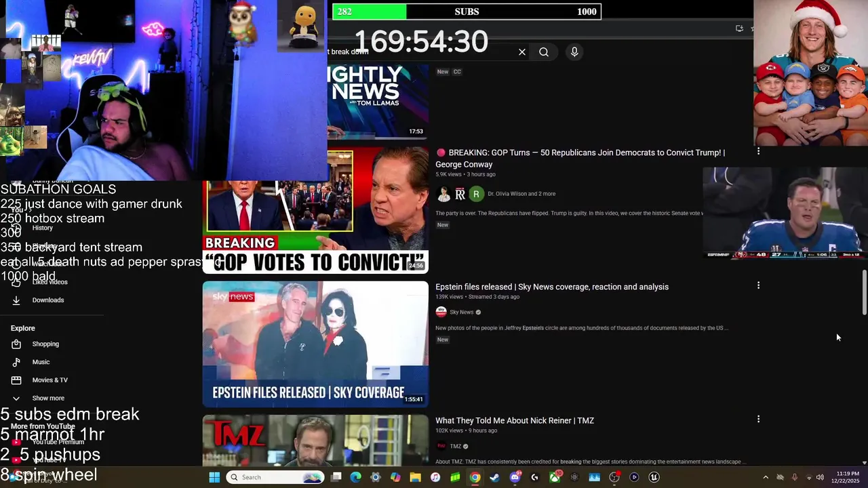Open Movies & TV in the Explore menu
This screenshot has height=488, width=868.
click(50, 380)
